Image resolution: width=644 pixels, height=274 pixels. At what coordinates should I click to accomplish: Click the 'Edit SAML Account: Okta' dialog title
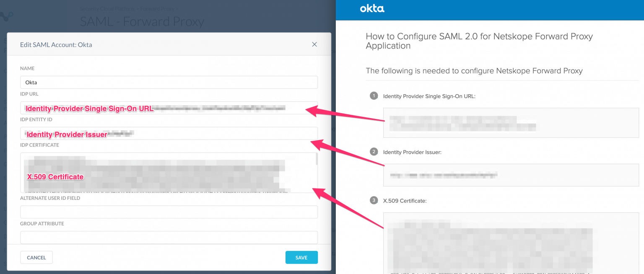tap(56, 44)
